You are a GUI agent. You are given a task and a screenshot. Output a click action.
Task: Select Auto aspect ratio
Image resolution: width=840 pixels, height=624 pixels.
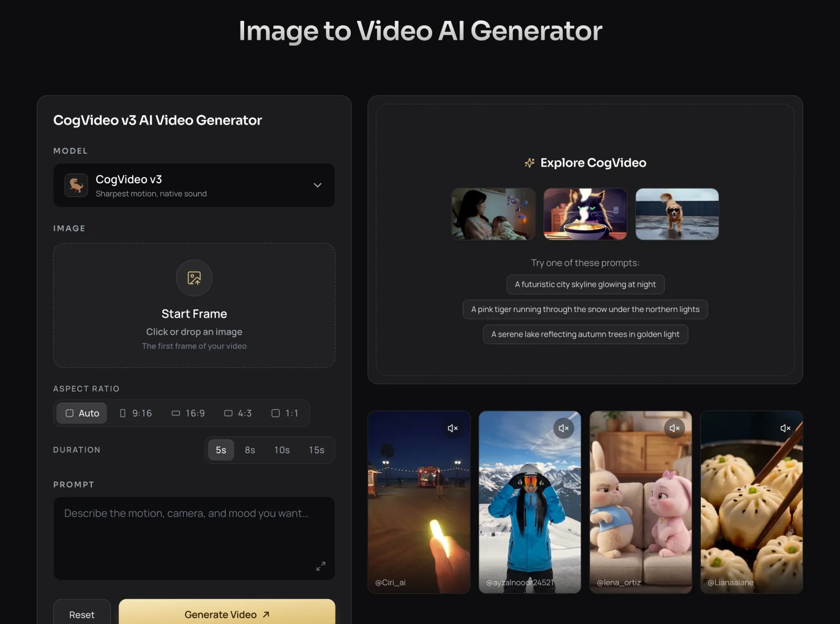pos(82,413)
